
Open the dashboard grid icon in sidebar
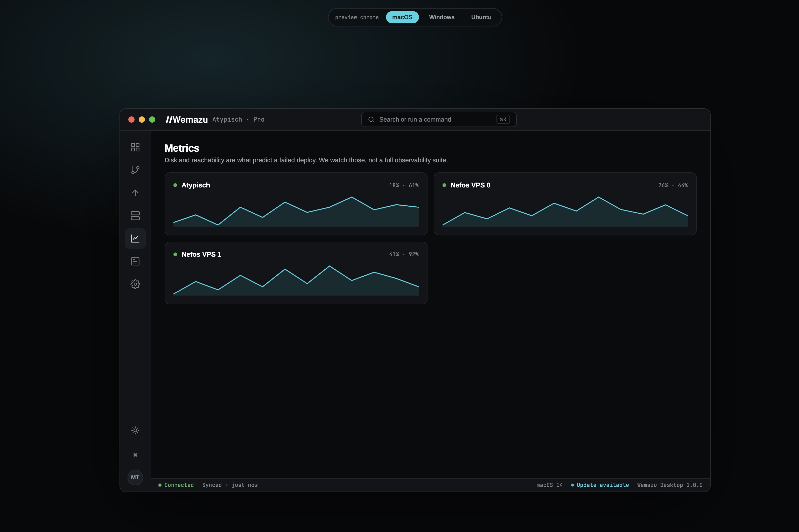click(x=135, y=147)
